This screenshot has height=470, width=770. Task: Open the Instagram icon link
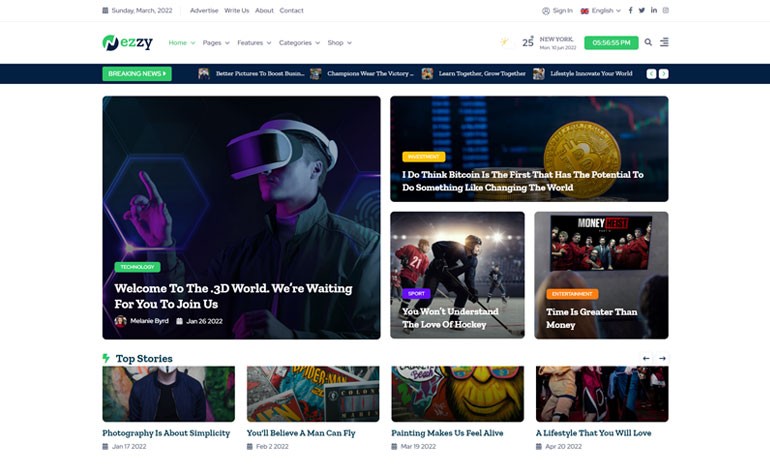pos(665,10)
